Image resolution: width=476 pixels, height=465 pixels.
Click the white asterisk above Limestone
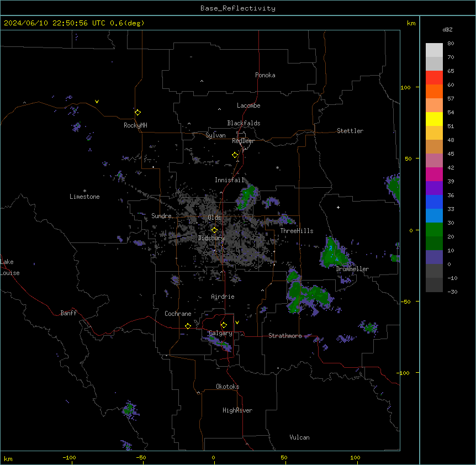[x=84, y=191]
